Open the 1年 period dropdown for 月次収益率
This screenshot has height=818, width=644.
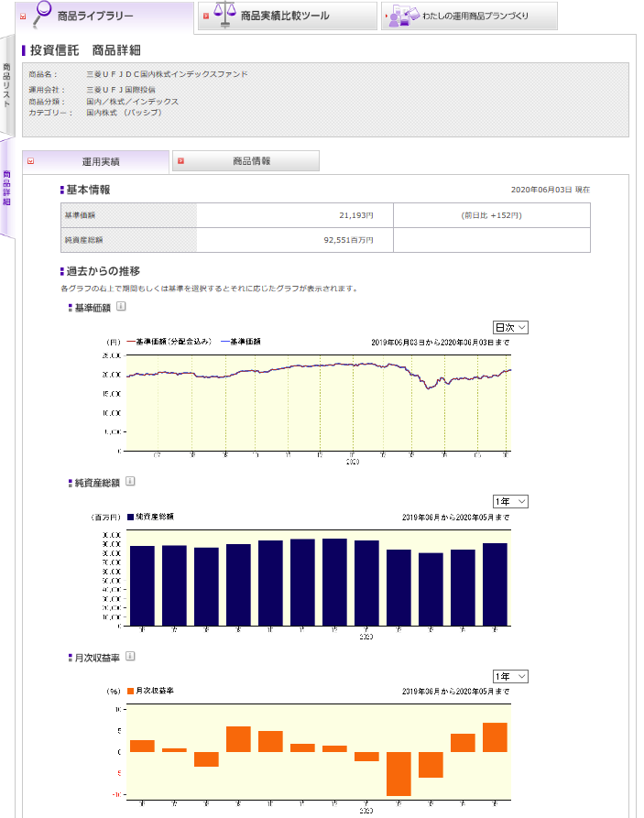click(510, 676)
